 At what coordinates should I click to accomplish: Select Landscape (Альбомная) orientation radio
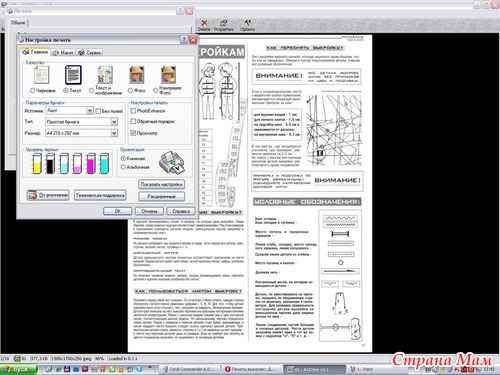click(x=123, y=167)
